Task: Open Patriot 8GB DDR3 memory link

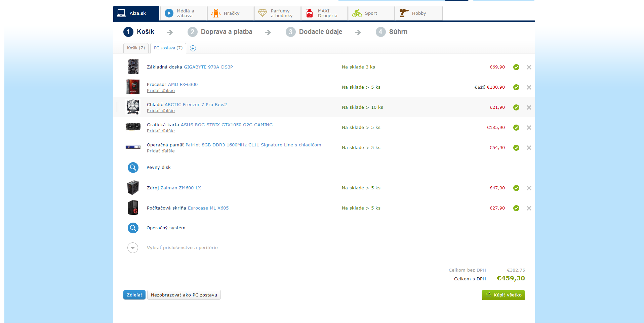Action: click(253, 145)
